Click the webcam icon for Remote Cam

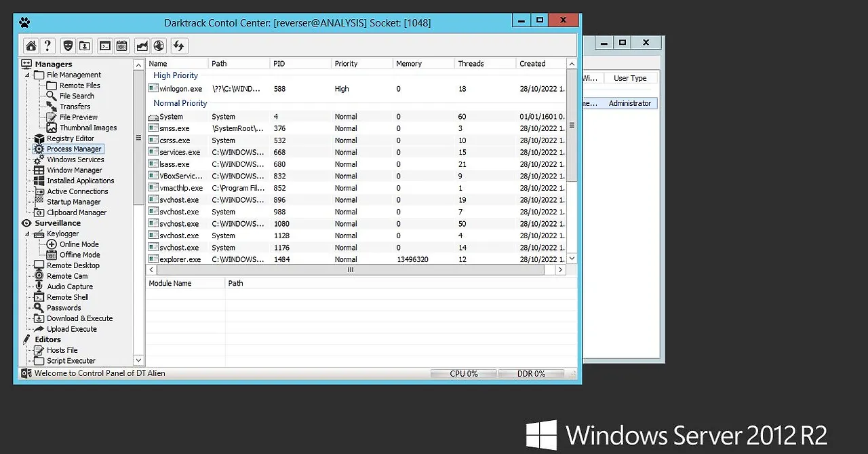tap(39, 276)
